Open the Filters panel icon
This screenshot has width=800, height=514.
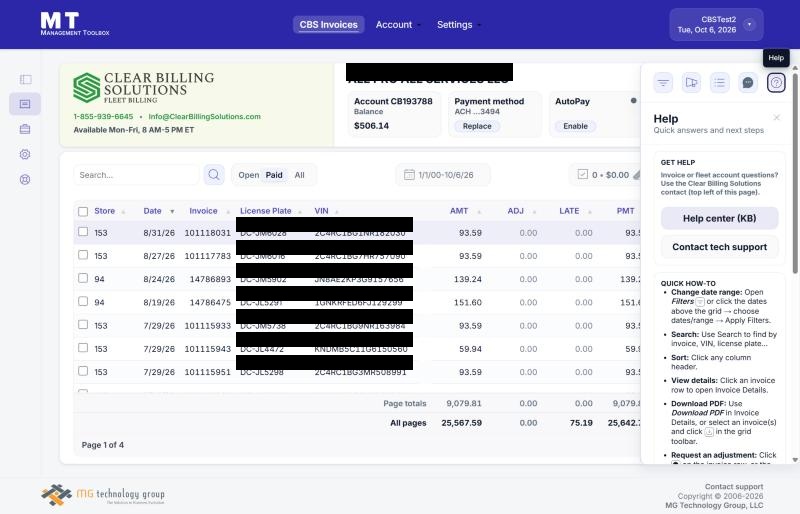(x=663, y=83)
